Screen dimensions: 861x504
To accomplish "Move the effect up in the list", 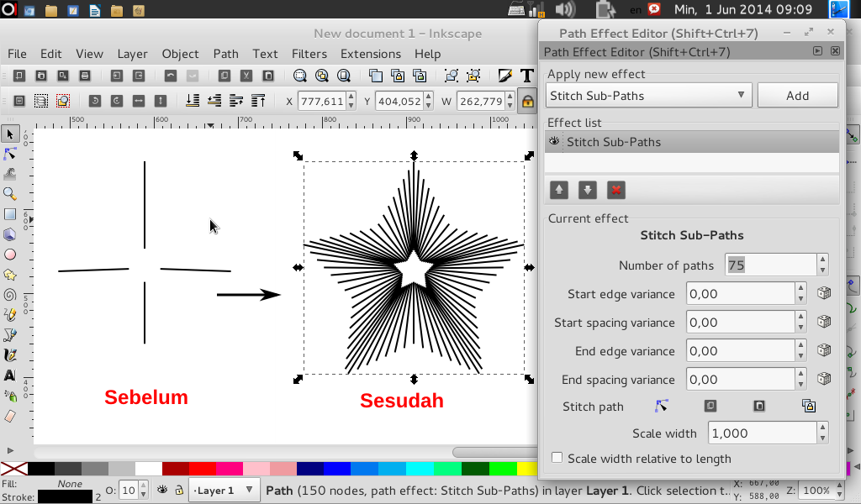I will pos(558,191).
